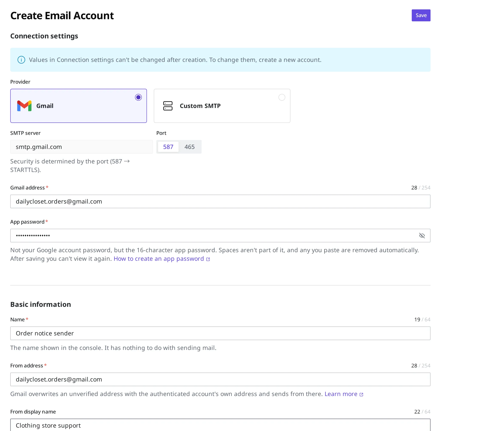Choose port 465
Viewport: 504px width, 431px height.
coord(189,147)
